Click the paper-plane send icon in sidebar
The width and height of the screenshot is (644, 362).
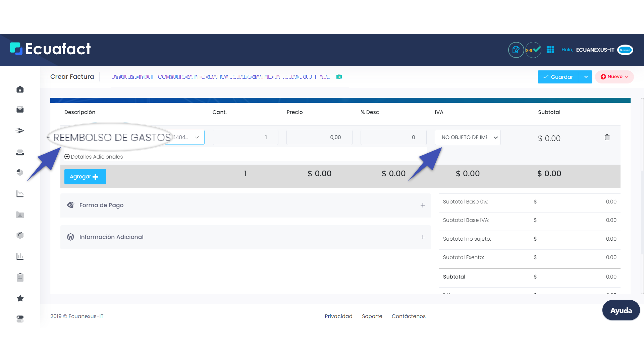[x=20, y=131]
